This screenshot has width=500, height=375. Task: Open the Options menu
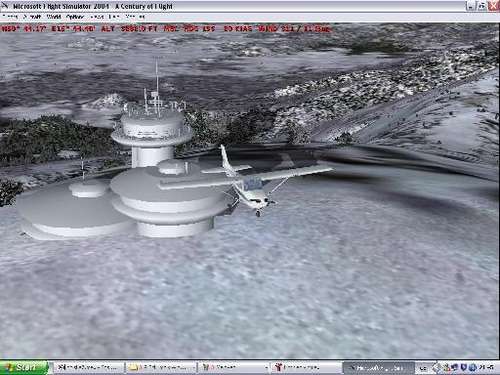pos(75,16)
